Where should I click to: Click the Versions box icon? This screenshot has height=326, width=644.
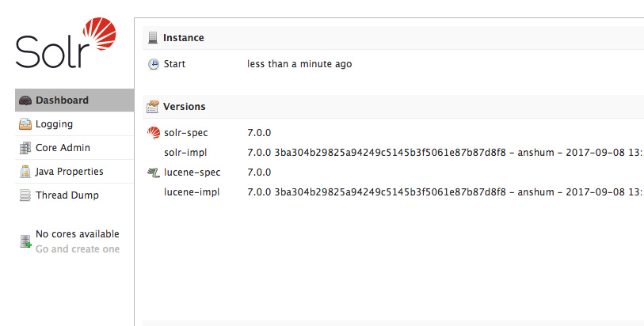[153, 107]
